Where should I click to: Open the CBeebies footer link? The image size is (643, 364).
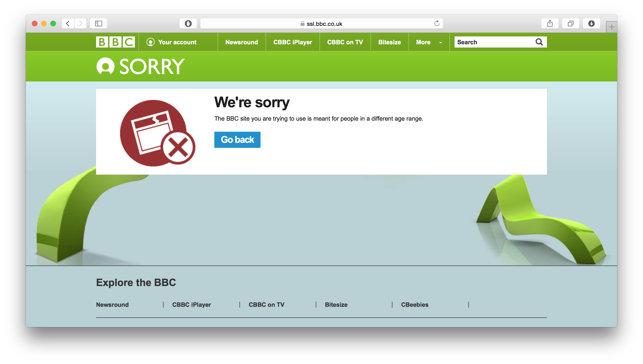[415, 304]
